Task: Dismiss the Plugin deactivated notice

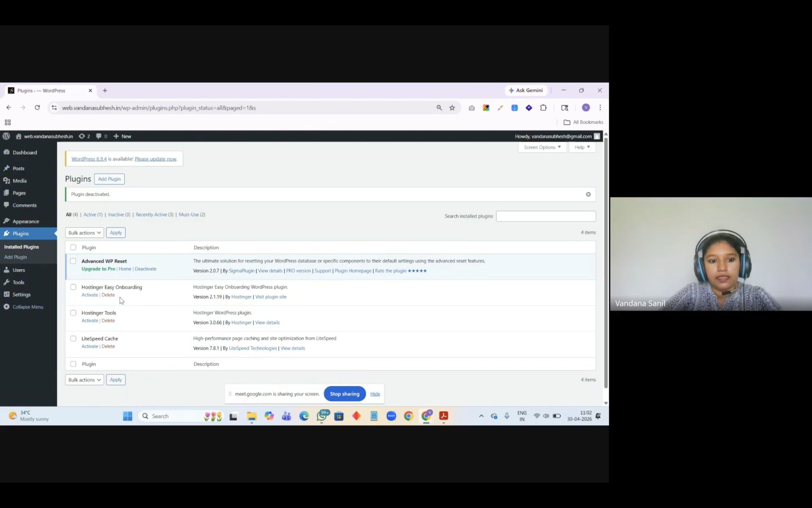Action: click(588, 194)
